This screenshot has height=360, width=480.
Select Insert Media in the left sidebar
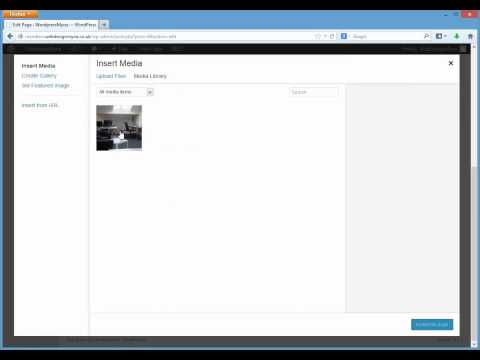[x=38, y=66]
